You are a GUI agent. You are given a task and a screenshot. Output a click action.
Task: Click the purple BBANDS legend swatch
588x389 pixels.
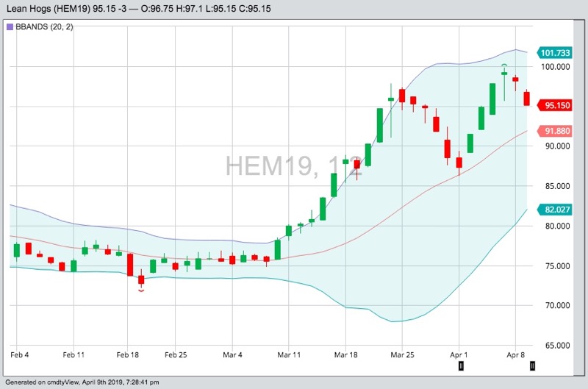[10, 26]
